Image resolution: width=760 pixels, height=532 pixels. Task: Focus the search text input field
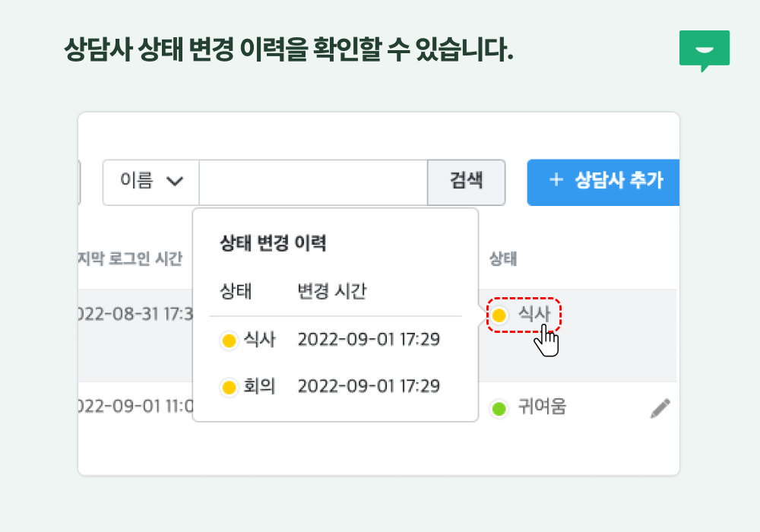[313, 182]
